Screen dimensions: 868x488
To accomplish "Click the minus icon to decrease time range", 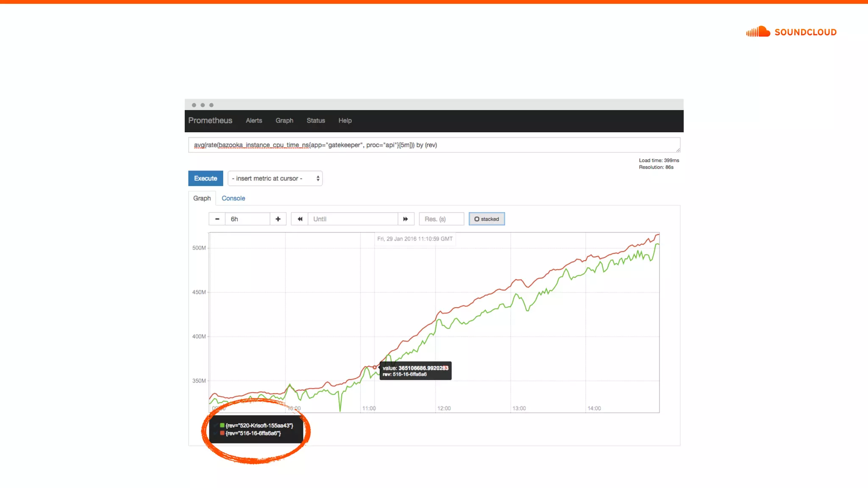I will [x=217, y=219].
